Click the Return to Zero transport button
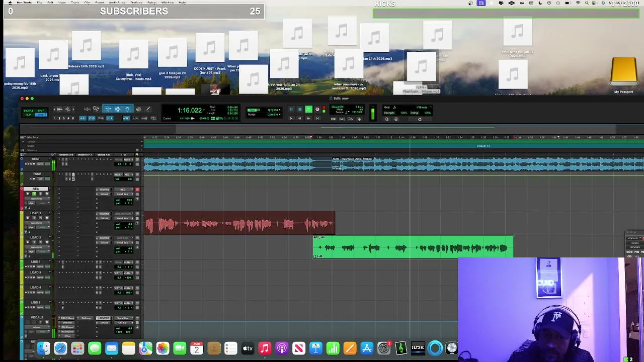 pos(291,118)
